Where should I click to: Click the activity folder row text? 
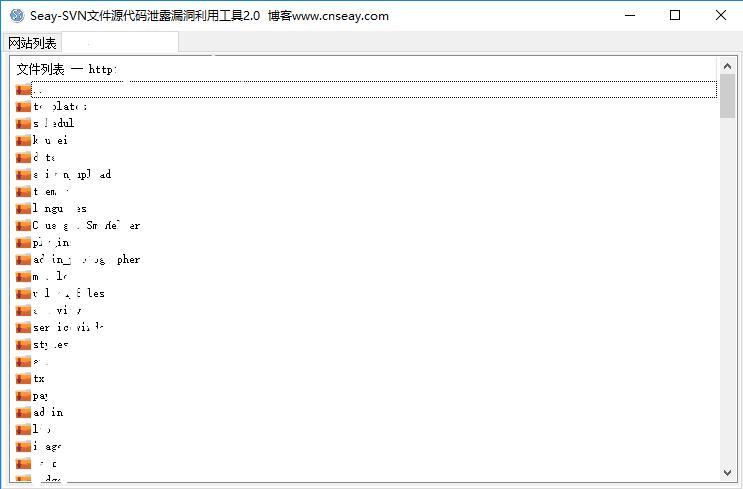[x=58, y=310]
